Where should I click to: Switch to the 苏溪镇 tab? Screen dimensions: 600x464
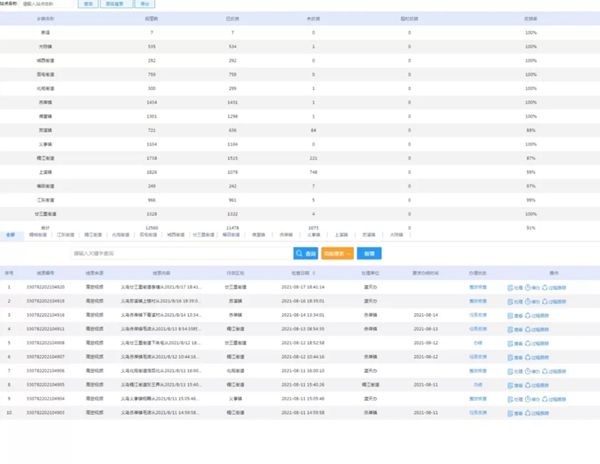[x=368, y=235]
